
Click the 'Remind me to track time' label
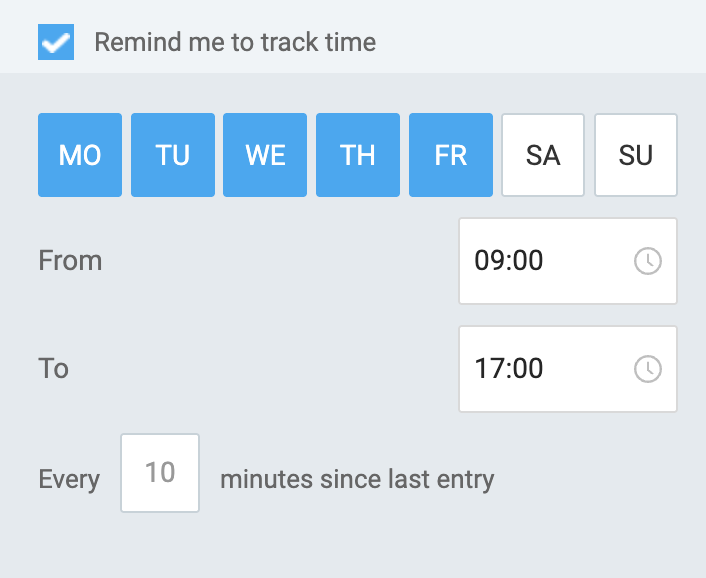tap(235, 43)
